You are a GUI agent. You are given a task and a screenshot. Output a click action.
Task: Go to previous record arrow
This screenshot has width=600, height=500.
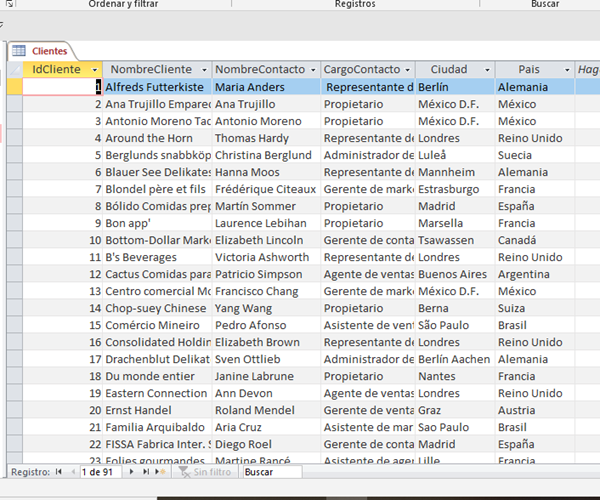[71, 471]
